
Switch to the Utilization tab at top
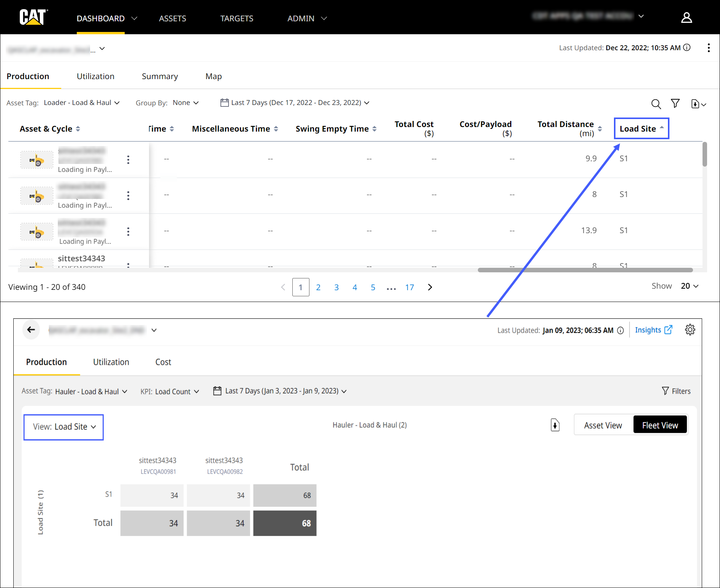[95, 76]
